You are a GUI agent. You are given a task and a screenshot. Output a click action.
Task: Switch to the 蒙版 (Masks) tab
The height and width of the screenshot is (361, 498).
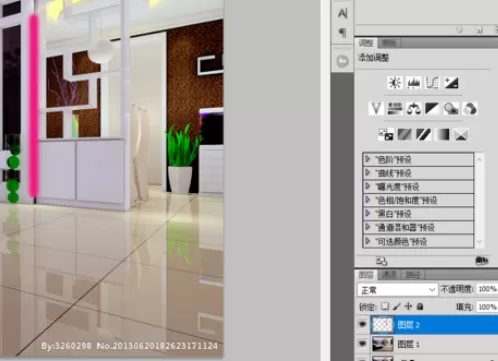(388, 43)
